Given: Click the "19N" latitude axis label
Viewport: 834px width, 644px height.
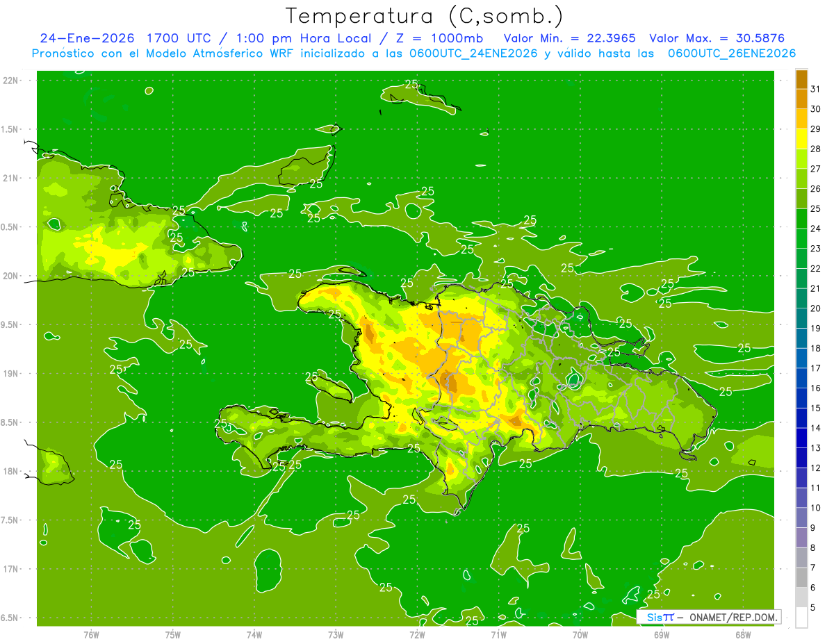Looking at the screenshot, I should [11, 374].
